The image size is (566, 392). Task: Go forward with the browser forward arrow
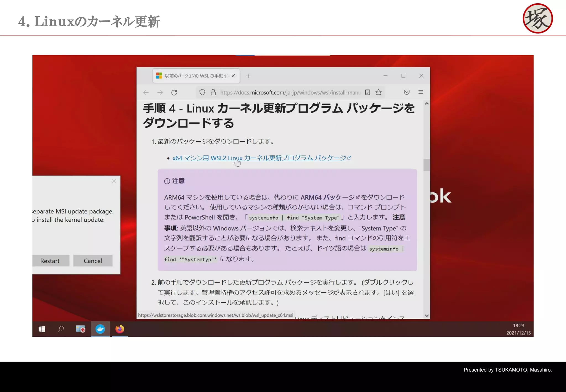point(160,92)
